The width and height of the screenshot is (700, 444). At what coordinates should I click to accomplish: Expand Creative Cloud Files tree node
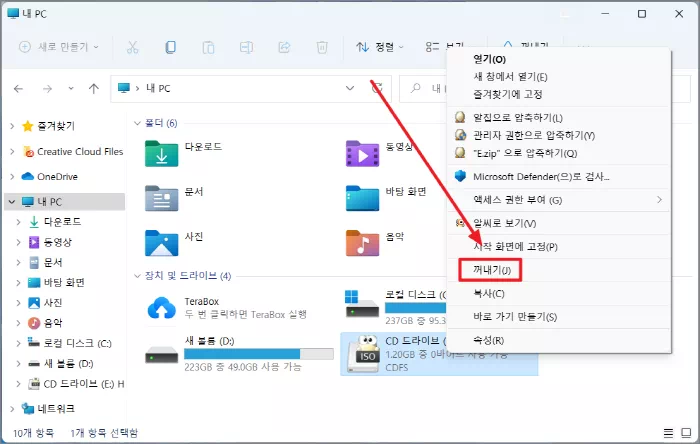(x=12, y=152)
